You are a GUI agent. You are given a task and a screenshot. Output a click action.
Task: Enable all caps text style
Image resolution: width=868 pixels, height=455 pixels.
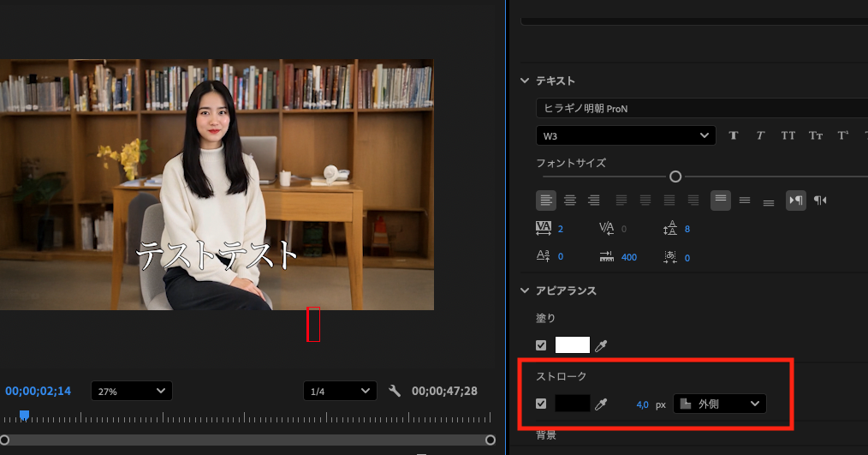click(x=788, y=135)
